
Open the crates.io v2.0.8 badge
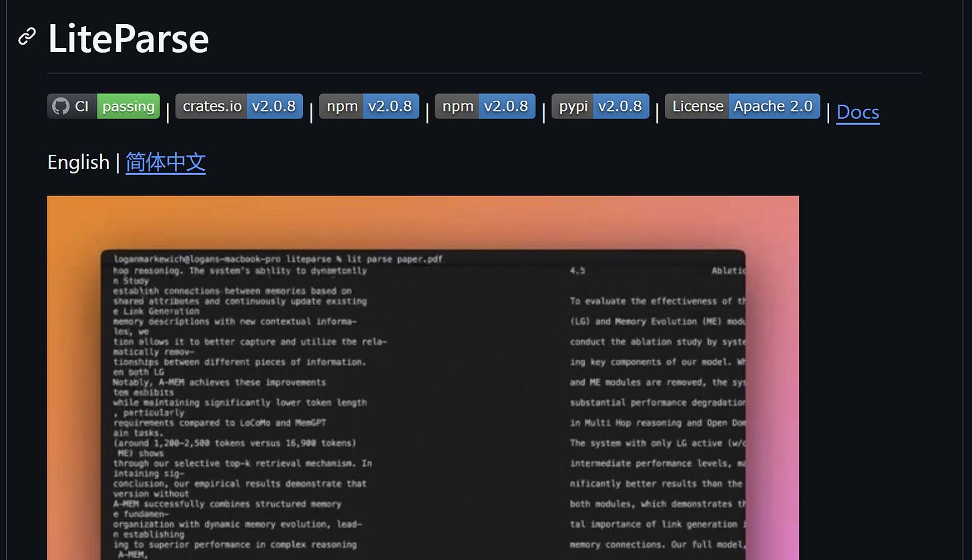pyautogui.click(x=239, y=106)
